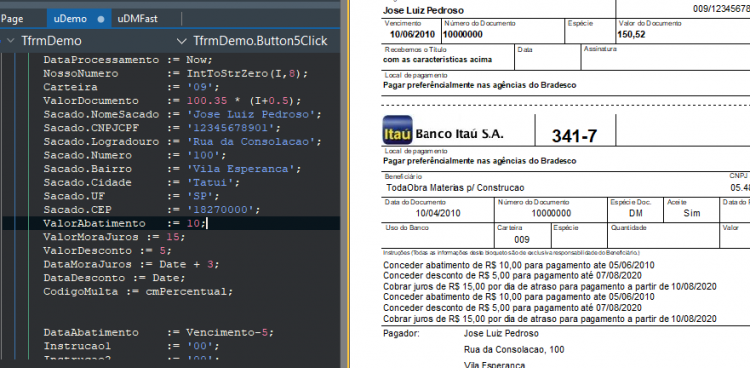Click the Valor do Documento 150,52
Viewport: 750px width, 368px height.
click(631, 34)
